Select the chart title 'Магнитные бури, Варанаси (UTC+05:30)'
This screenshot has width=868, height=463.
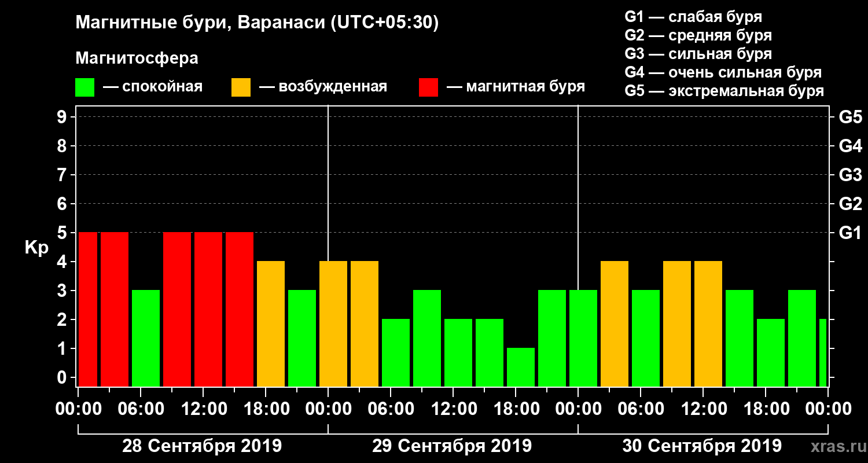click(x=257, y=23)
